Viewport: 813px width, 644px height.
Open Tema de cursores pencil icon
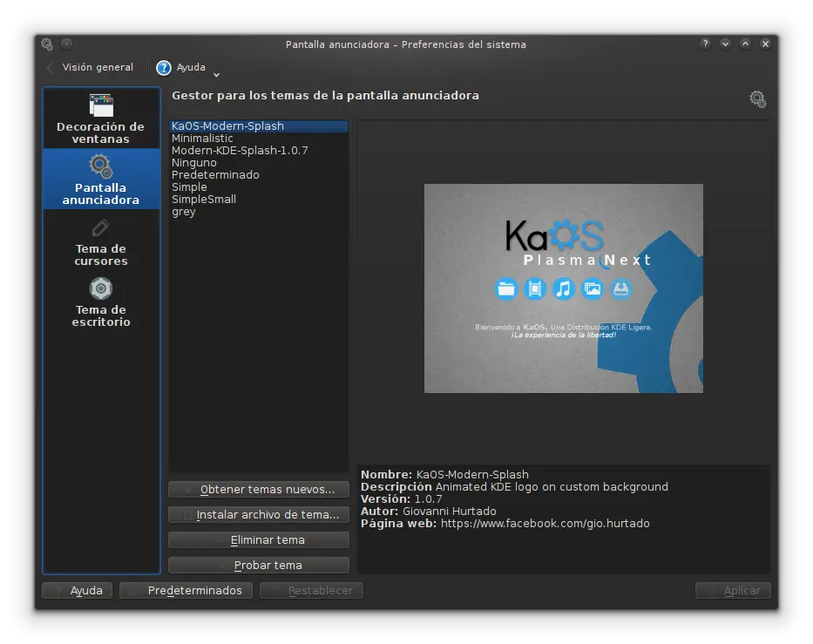click(100, 227)
